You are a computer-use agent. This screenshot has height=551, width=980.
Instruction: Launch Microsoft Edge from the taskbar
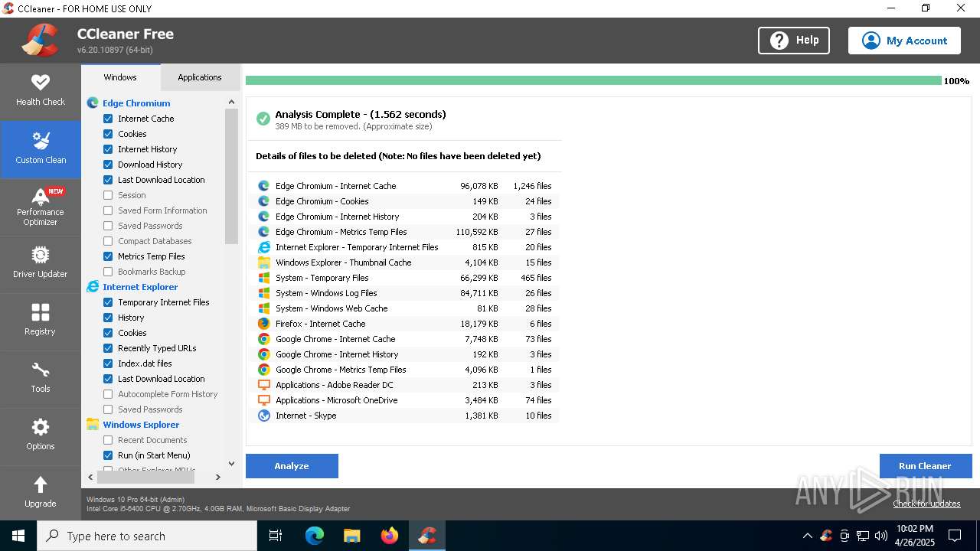(315, 536)
